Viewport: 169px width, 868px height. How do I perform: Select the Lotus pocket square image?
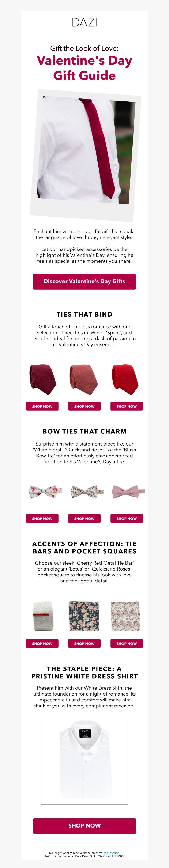[x=84, y=616]
